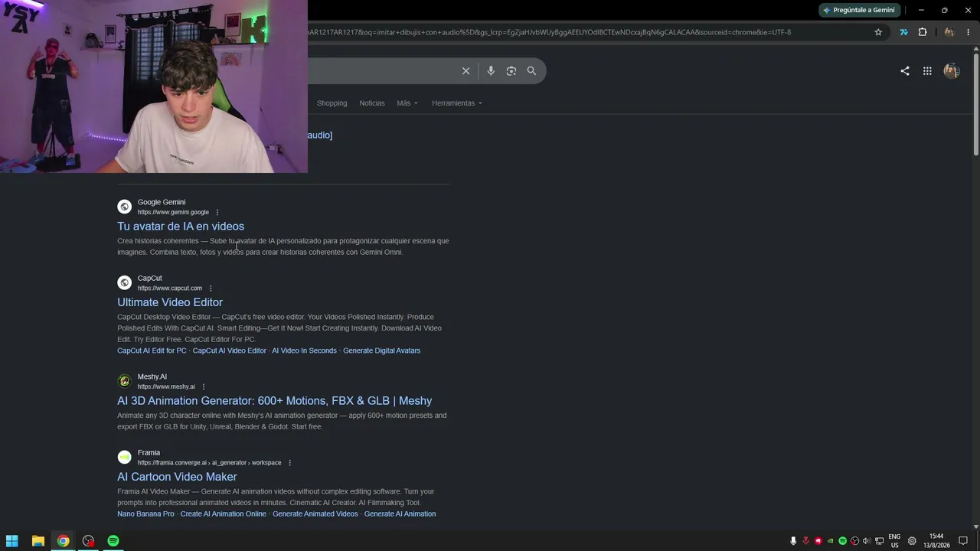Open the Meshy 'AI 3D Animation Generator' result

click(274, 401)
